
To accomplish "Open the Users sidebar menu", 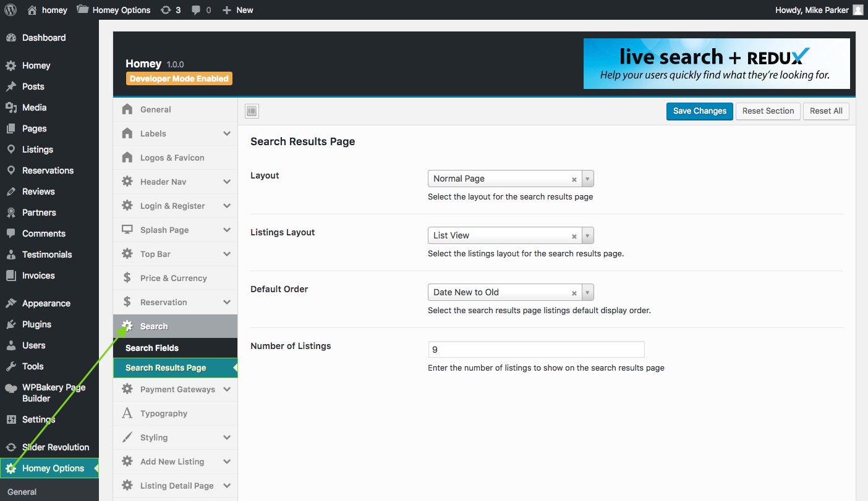I will coord(49,345).
